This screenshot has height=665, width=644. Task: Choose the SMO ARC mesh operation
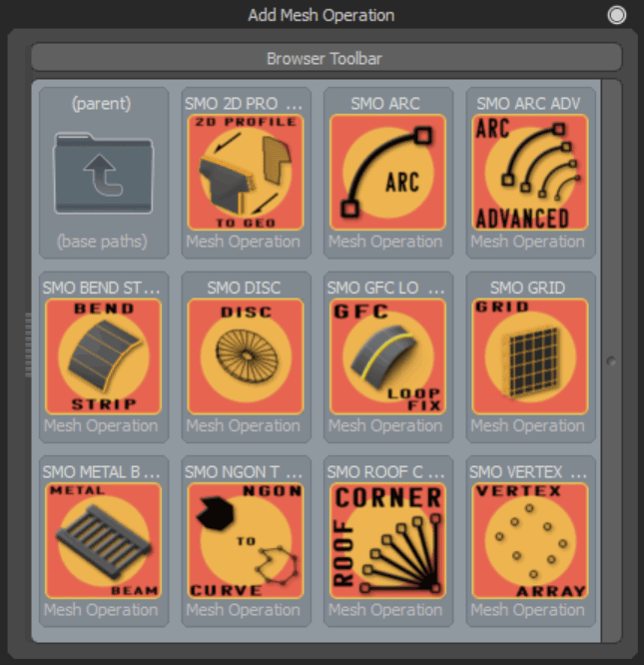pos(388,172)
